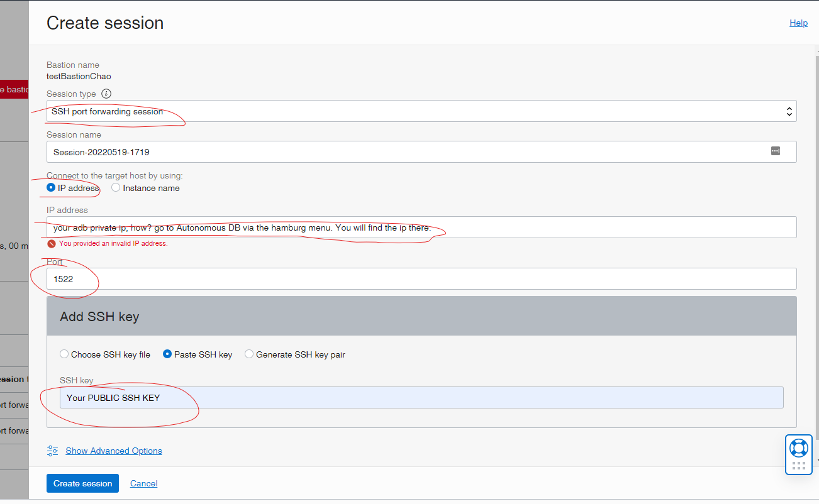Click the Session type info icon
Viewport: 819px width, 504px height.
(x=106, y=94)
